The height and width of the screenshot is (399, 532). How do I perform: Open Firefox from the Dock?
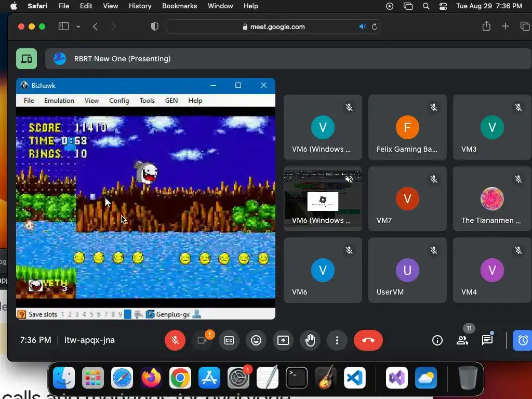pos(151,378)
